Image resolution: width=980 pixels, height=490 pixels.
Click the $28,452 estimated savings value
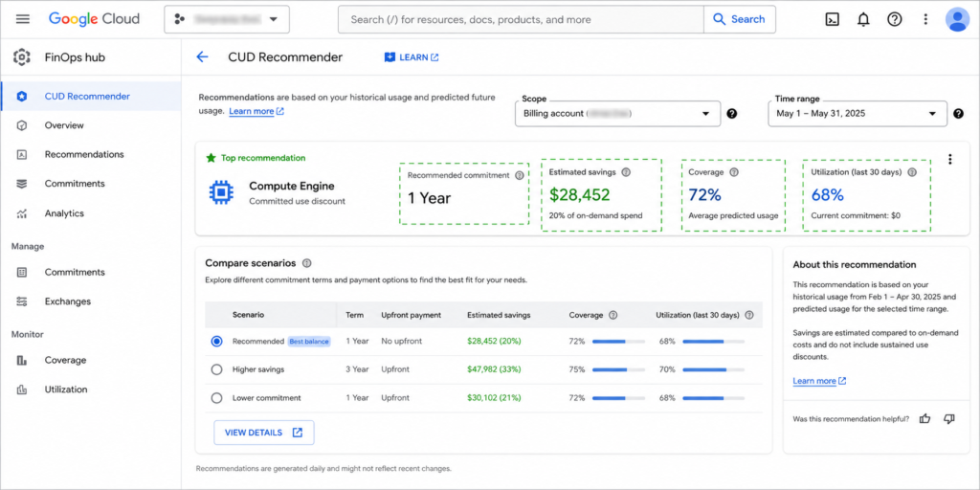(579, 195)
